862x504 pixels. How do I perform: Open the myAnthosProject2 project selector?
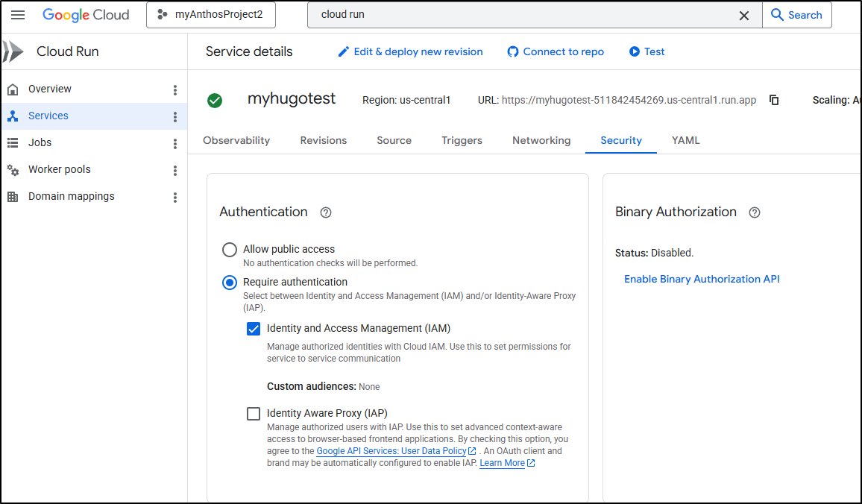pyautogui.click(x=210, y=15)
